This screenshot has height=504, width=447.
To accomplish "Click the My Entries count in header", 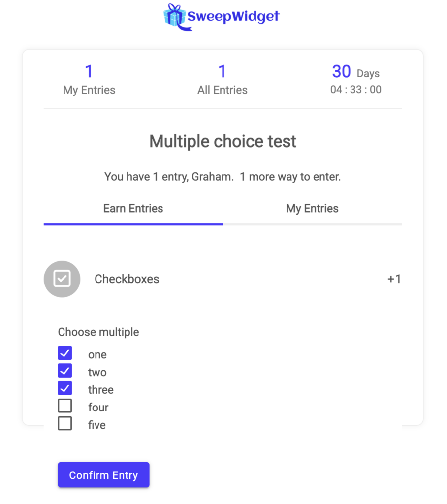I will (89, 72).
